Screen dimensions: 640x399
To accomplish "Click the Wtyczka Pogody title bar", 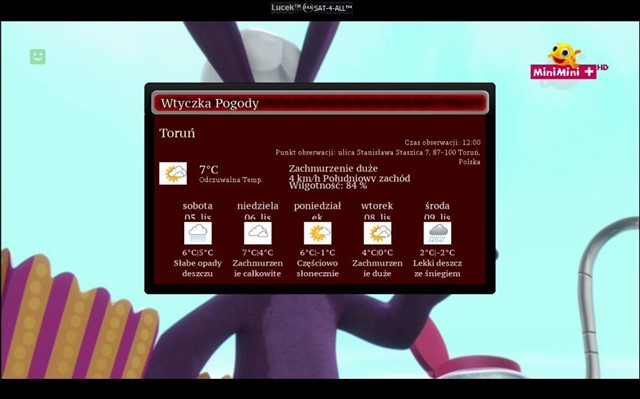I will point(320,103).
